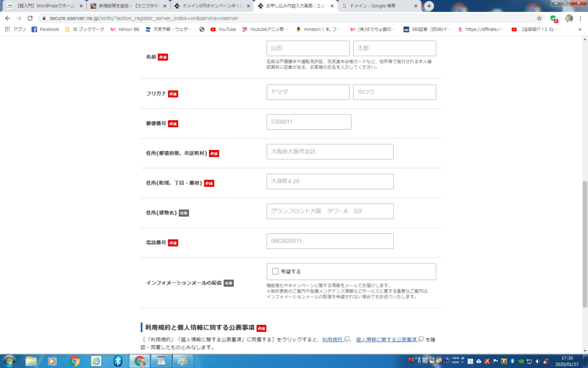Click the 郵便番号 input field
588x368 pixels.
tap(308, 122)
